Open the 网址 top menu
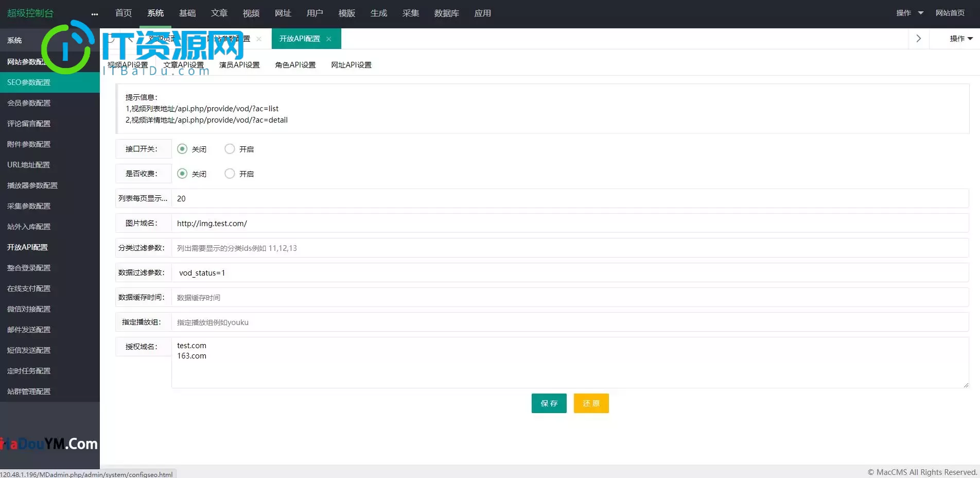The image size is (980, 478). tap(283, 13)
